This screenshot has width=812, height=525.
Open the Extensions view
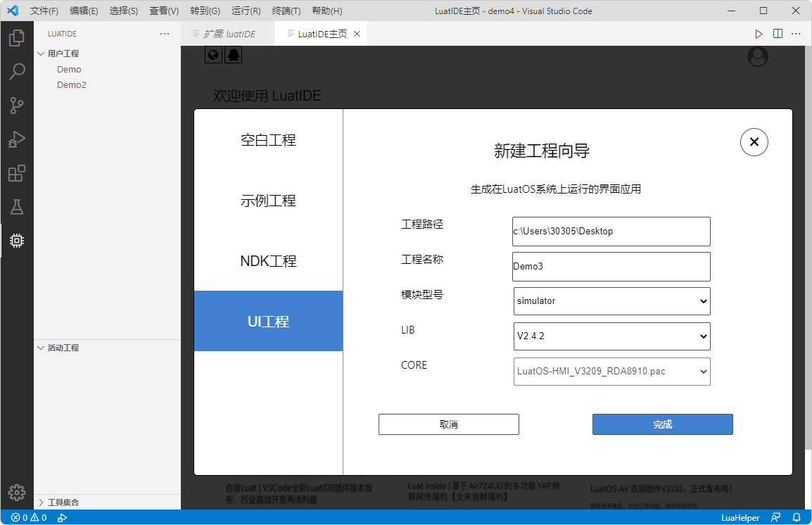(17, 173)
